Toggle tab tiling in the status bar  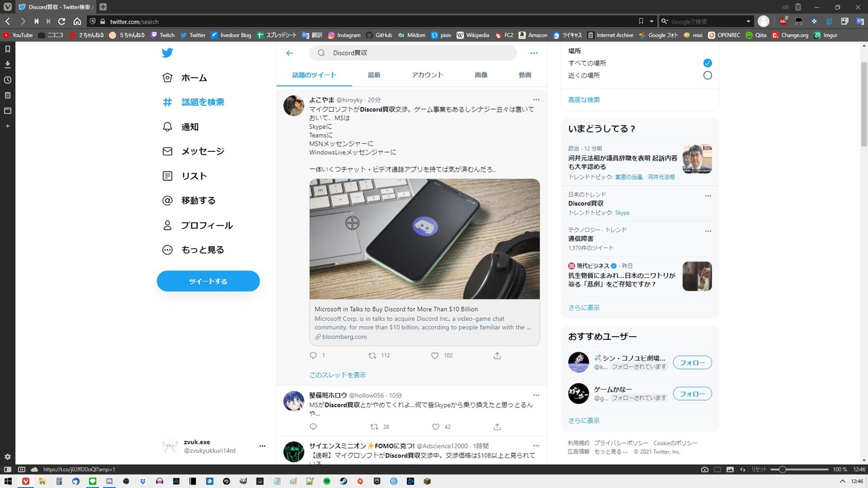point(718,470)
